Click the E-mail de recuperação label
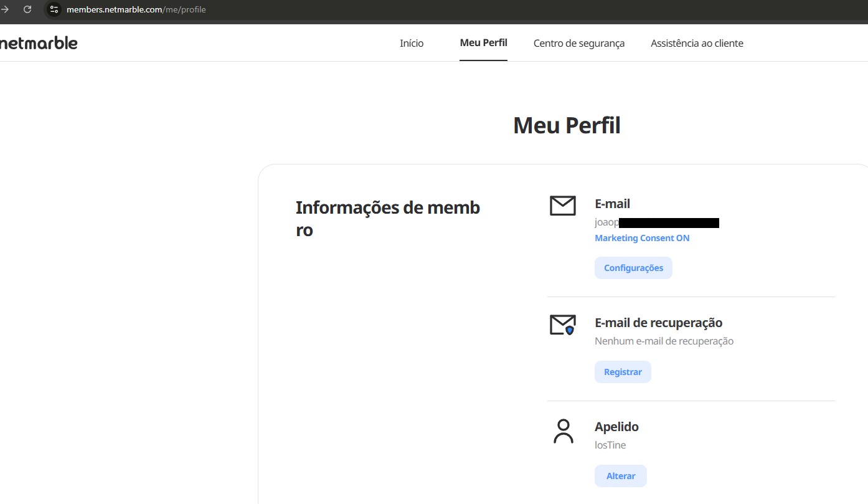868x504 pixels. pyautogui.click(x=658, y=323)
